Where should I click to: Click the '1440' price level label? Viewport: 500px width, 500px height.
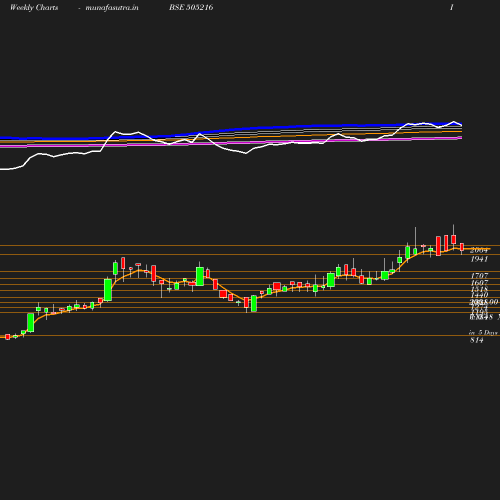click(479, 295)
